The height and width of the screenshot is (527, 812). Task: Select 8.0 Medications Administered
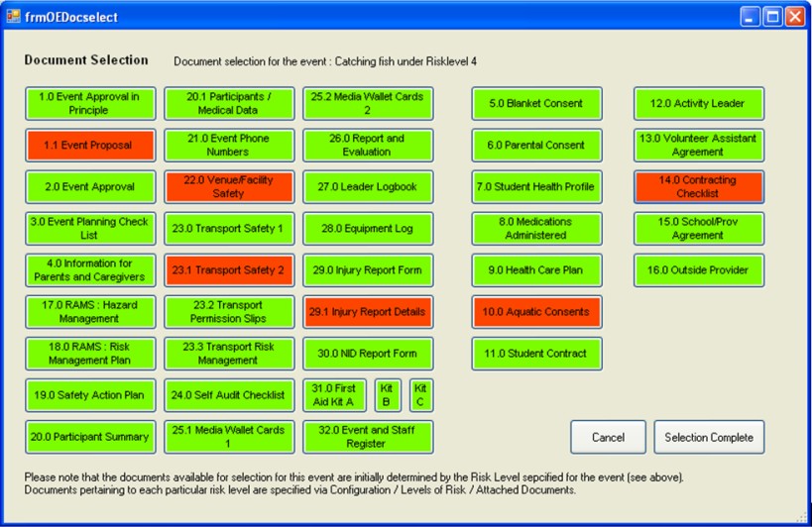click(x=536, y=229)
